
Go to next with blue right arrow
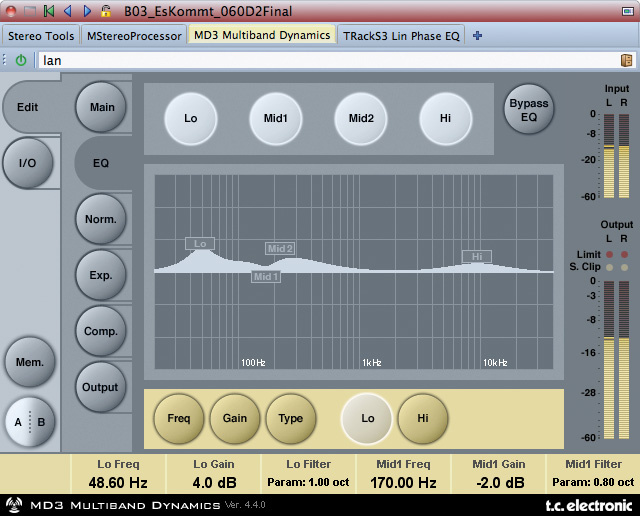[x=87, y=11]
